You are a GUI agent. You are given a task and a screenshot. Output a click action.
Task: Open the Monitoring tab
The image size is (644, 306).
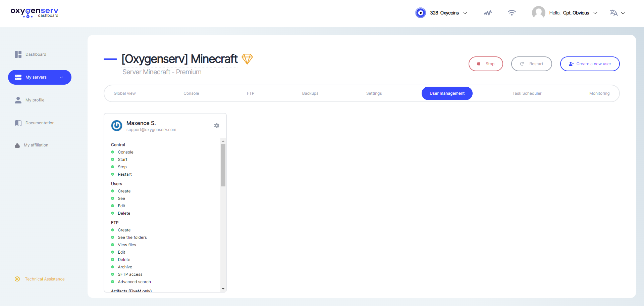tap(599, 93)
